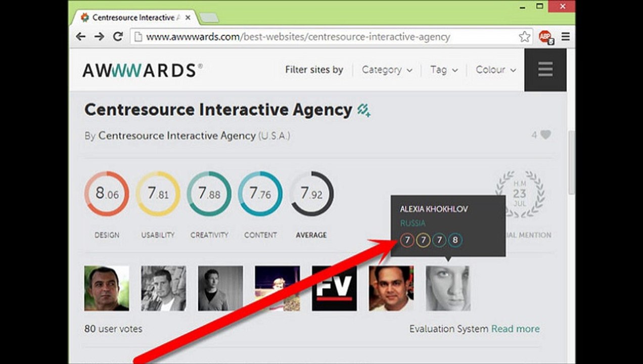Like the site with heart icon
Image resolution: width=643 pixels, height=364 pixels.
545,135
